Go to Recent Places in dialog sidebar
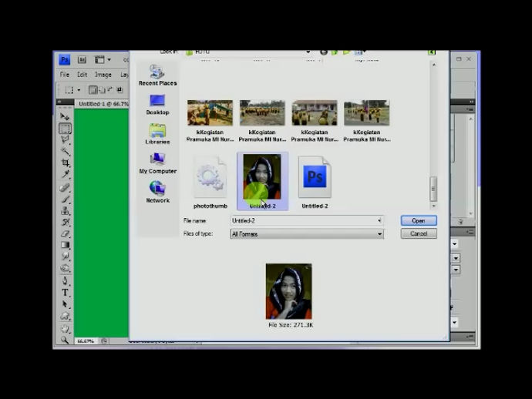Screen dimensions: 532x399 point(158,75)
